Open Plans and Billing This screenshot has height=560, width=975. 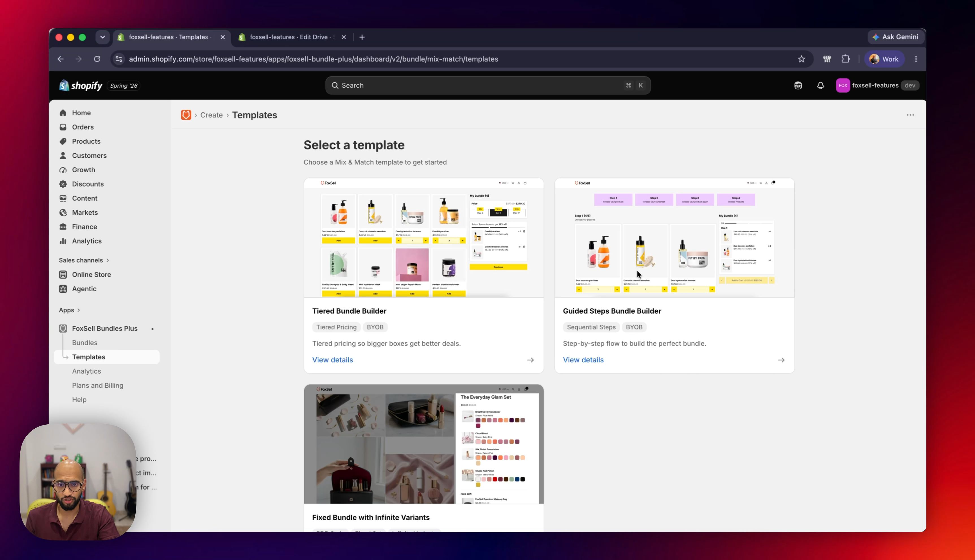[98, 385]
